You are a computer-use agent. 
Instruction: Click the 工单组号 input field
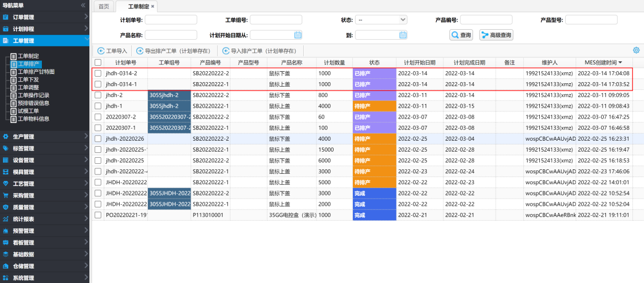(276, 20)
